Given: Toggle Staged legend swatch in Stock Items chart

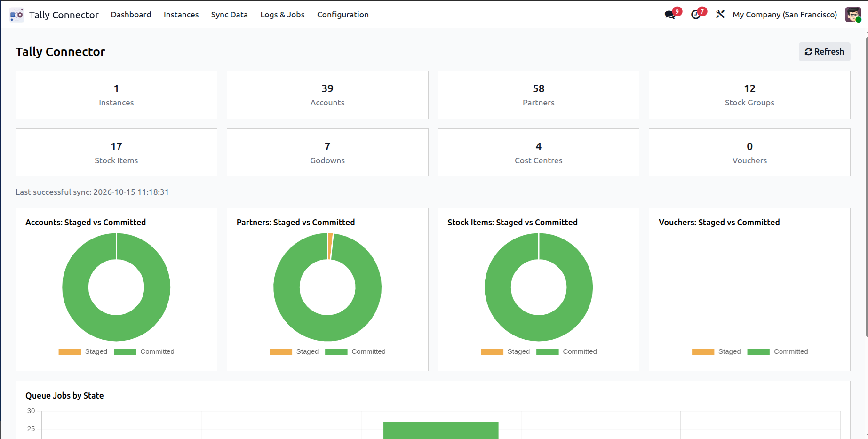Looking at the screenshot, I should click(x=492, y=352).
